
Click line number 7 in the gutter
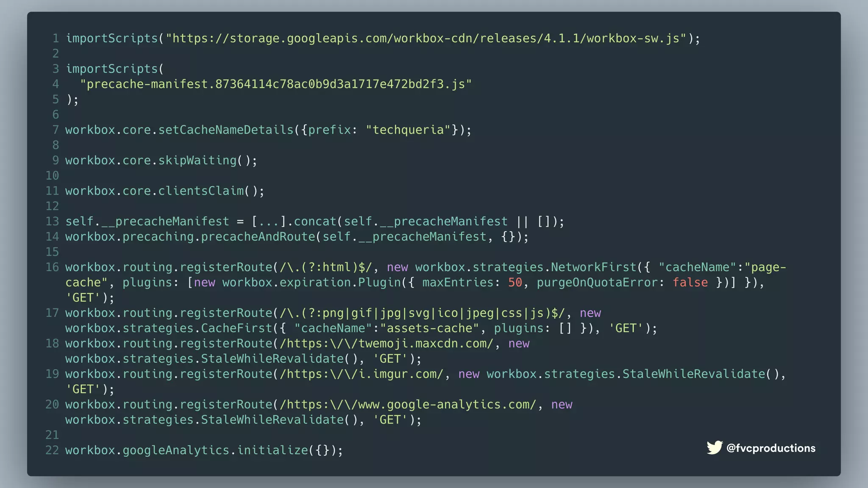pyautogui.click(x=56, y=130)
